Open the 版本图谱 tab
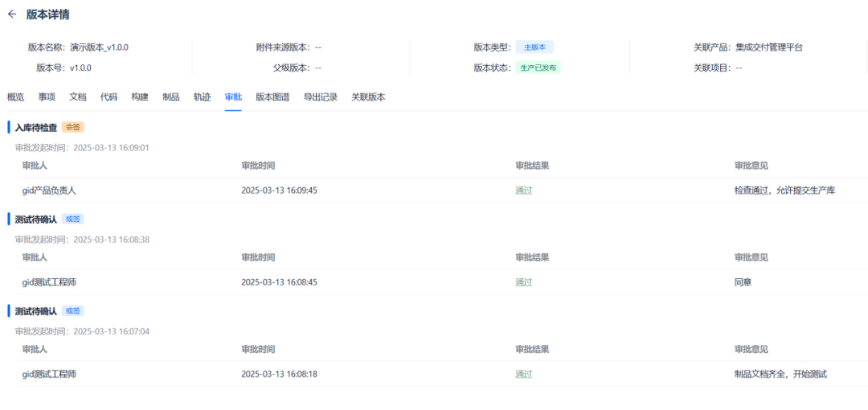The height and width of the screenshot is (410, 868). [272, 97]
